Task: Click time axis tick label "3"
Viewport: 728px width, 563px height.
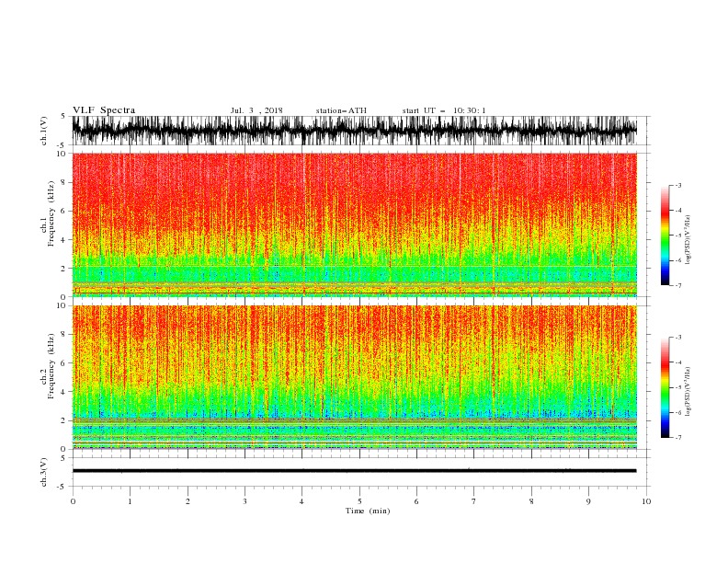Action: click(x=245, y=501)
